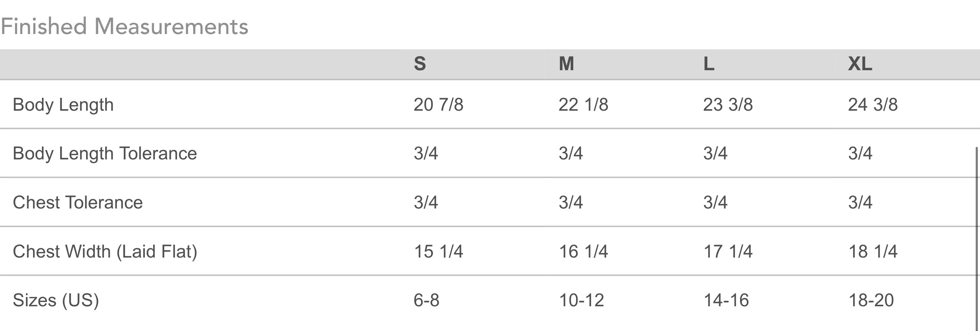
Task: Click the Chest Tolerance row label
Action: 78,202
